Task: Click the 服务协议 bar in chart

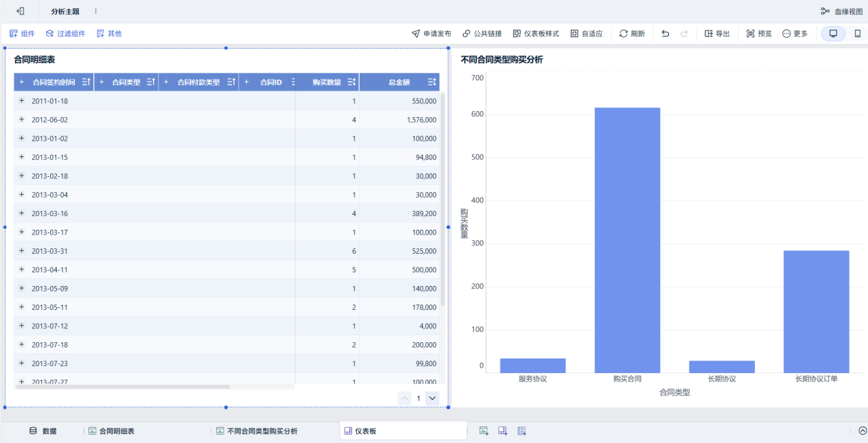Action: coord(533,366)
